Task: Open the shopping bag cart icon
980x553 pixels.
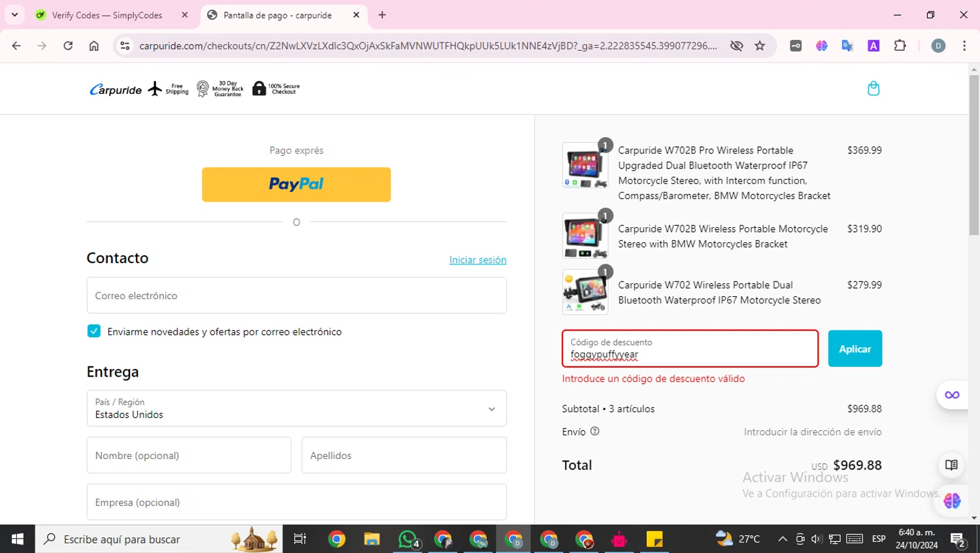Action: click(873, 88)
